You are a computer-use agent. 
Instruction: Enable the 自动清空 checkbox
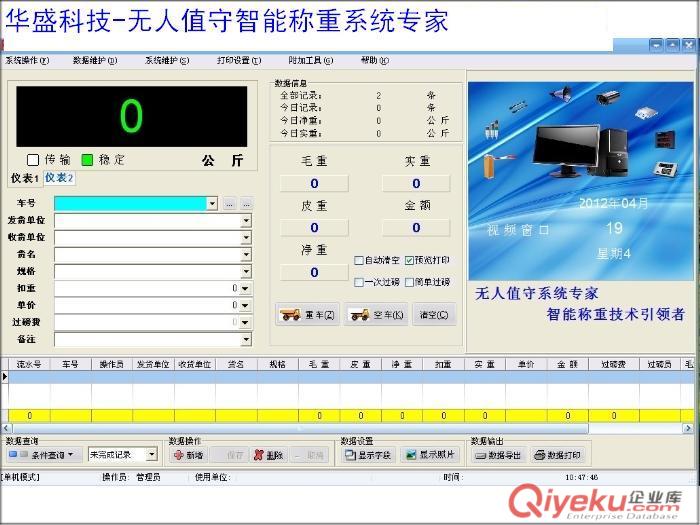point(358,260)
